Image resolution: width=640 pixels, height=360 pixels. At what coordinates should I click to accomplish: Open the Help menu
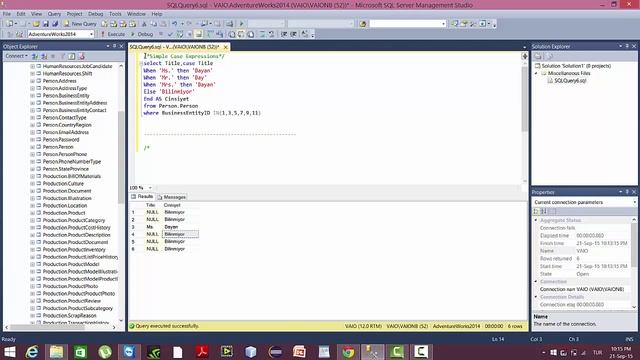157,14
